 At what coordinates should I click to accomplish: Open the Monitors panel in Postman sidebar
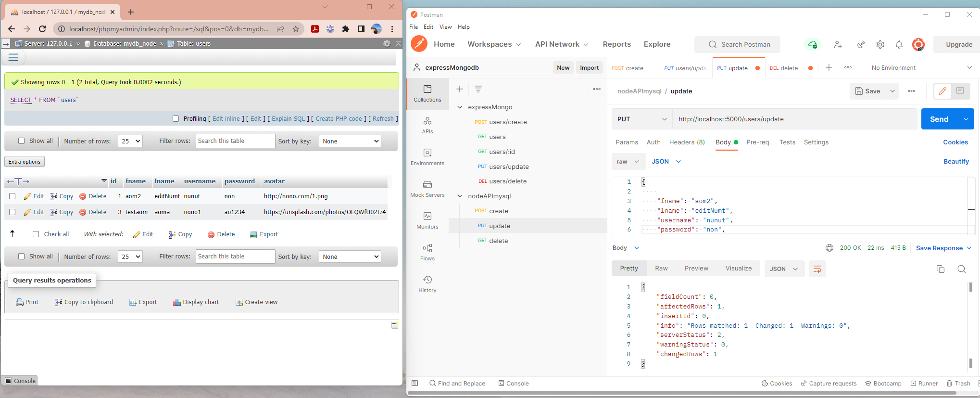(x=427, y=220)
